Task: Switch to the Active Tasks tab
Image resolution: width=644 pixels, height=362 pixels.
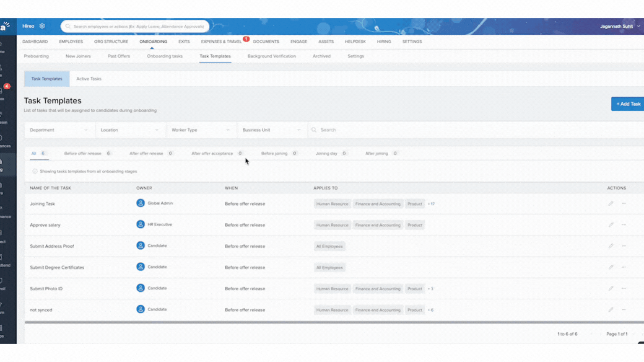Action: (x=89, y=79)
